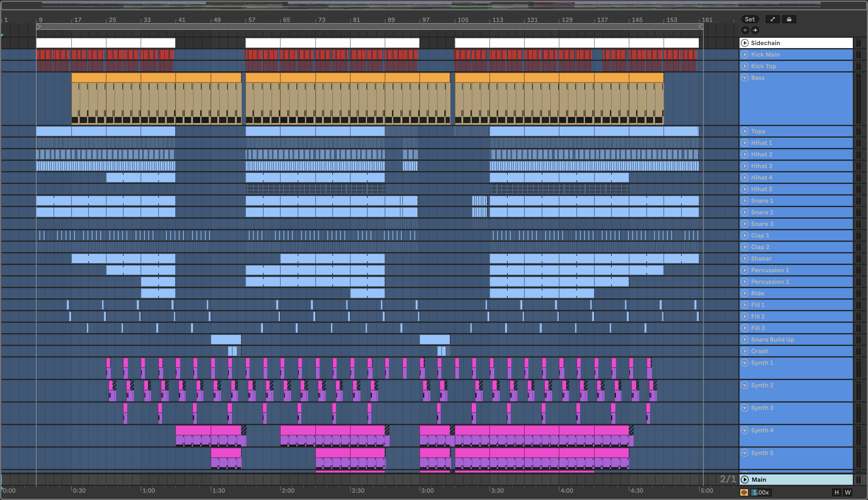Screen dimensions: 868x500
Task: Collapse the Synth 1 track
Action: point(745,363)
